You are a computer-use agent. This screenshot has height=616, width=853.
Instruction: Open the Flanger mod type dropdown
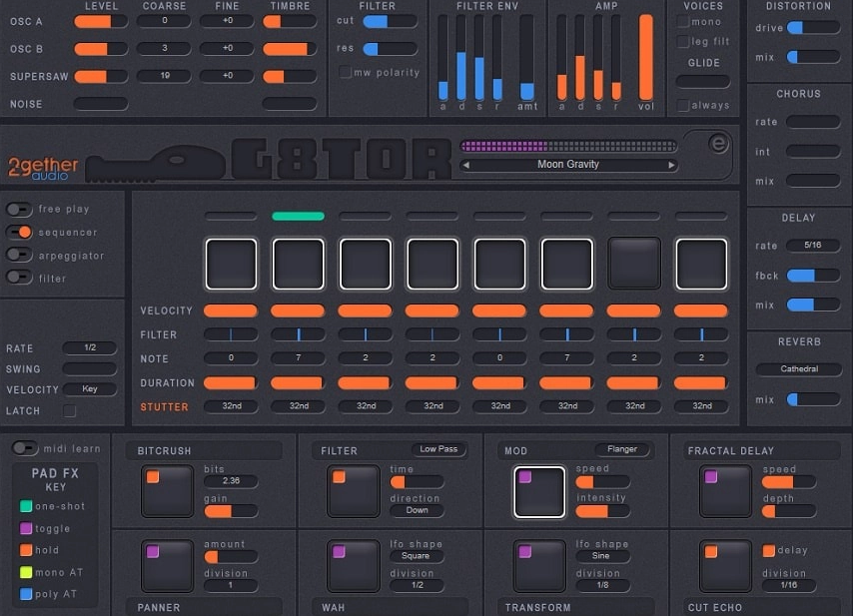coord(622,449)
